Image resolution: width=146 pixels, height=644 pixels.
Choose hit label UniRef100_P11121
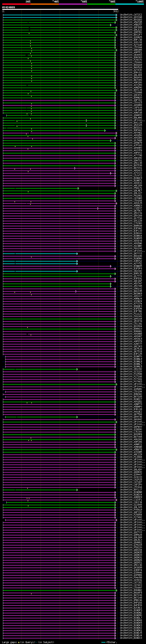[131, 314]
